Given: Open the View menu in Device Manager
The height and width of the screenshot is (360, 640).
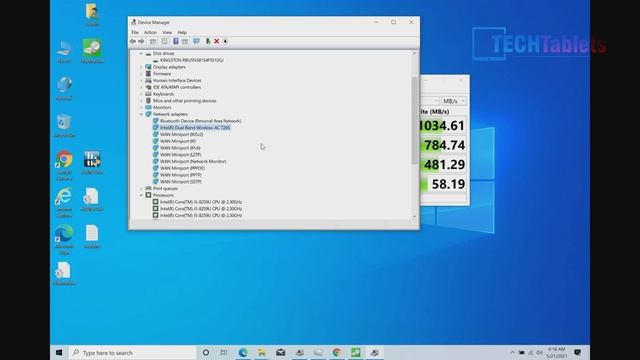Looking at the screenshot, I should (167, 32).
